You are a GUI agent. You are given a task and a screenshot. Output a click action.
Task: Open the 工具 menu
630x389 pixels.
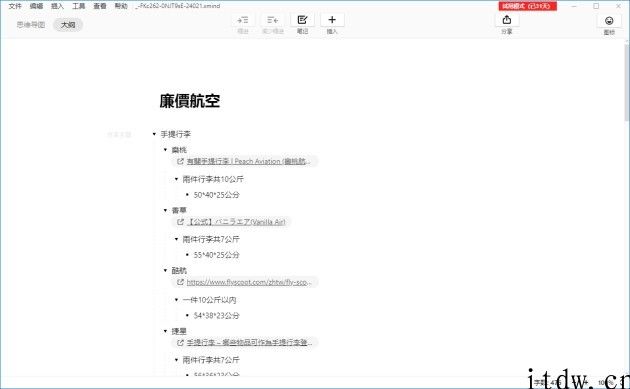[x=79, y=6]
